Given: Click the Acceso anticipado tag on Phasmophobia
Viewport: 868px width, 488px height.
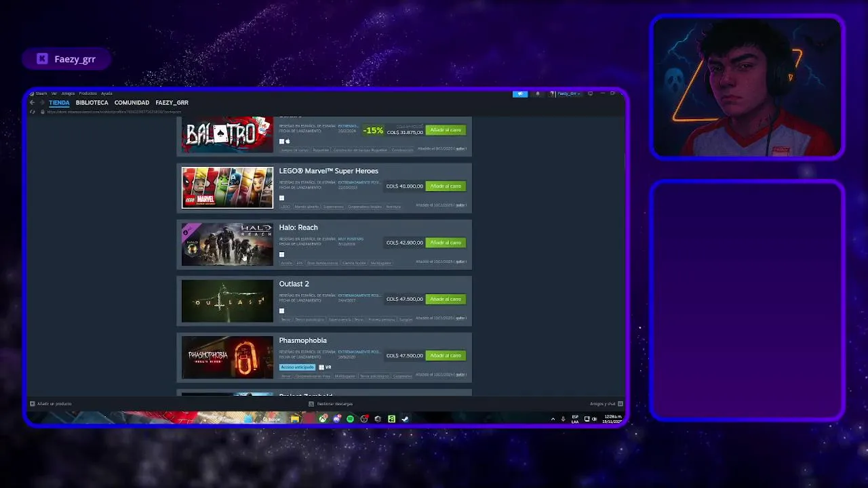Looking at the screenshot, I should click(297, 367).
